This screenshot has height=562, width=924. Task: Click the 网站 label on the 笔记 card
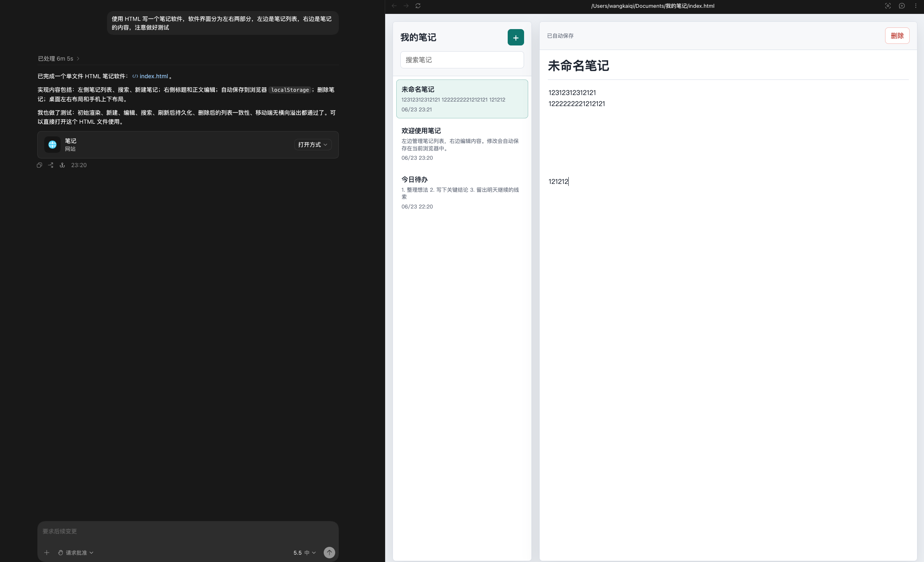coord(70,149)
